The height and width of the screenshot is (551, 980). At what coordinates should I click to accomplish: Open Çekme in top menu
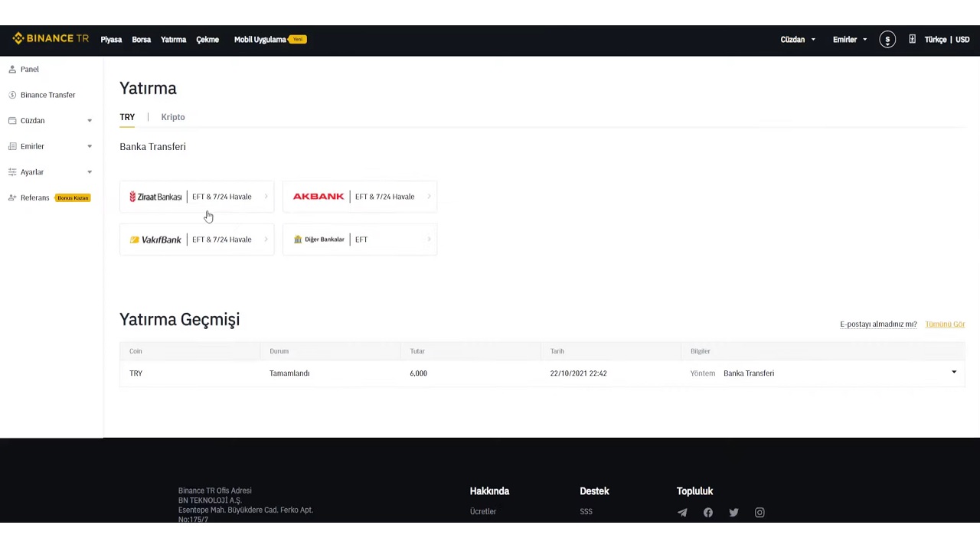pos(207,40)
